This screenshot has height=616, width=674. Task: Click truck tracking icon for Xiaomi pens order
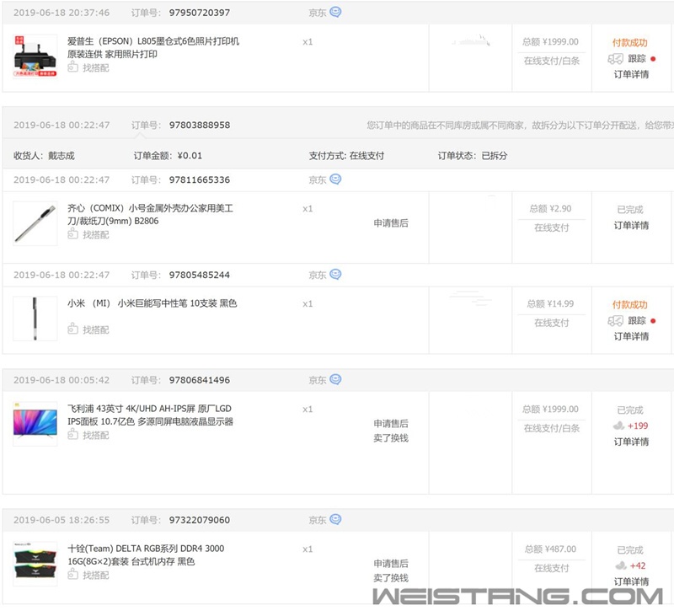pos(615,321)
